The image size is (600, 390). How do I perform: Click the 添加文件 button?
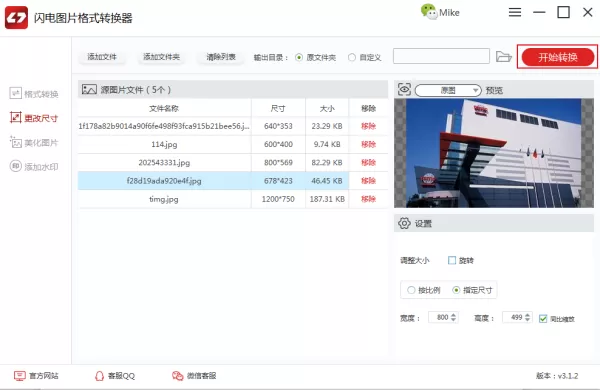coord(102,57)
